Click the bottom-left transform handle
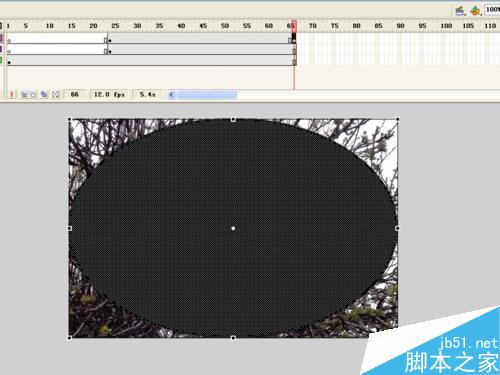 point(69,338)
